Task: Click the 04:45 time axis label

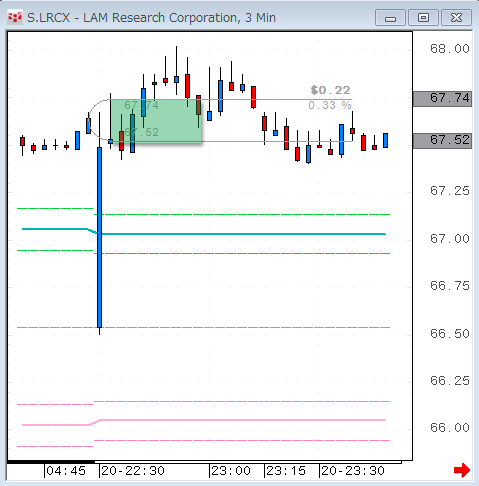Action: point(66,471)
